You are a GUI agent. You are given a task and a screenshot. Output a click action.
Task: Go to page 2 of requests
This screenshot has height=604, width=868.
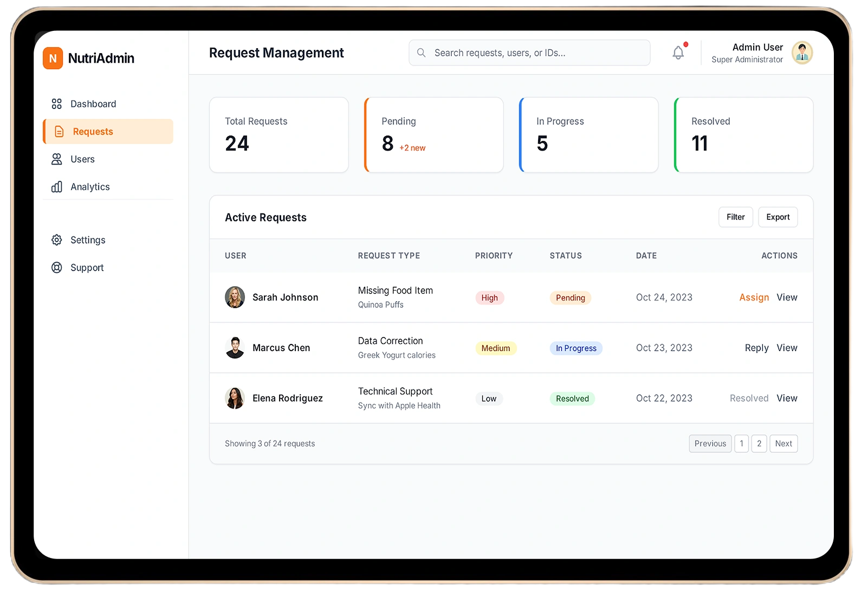pos(759,444)
